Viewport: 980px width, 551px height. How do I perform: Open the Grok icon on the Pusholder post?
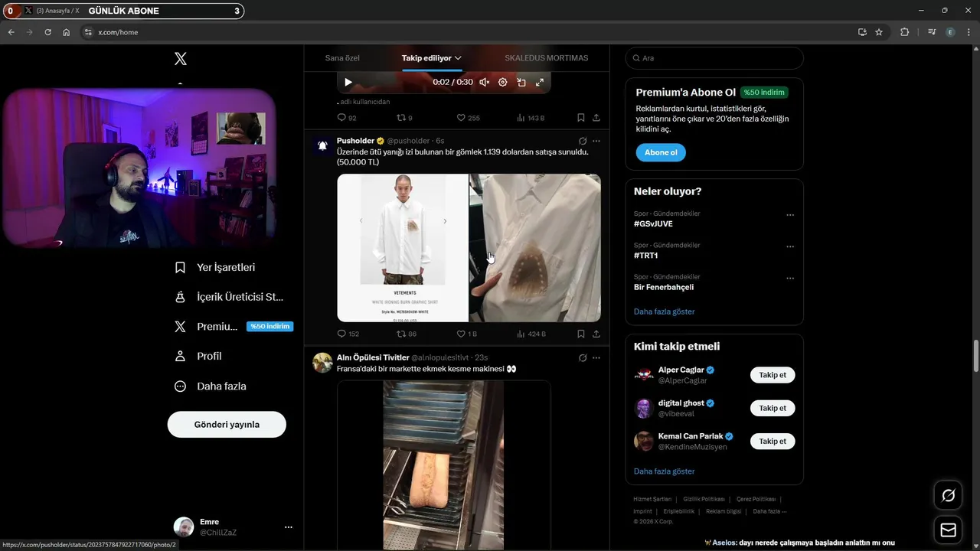583,142
